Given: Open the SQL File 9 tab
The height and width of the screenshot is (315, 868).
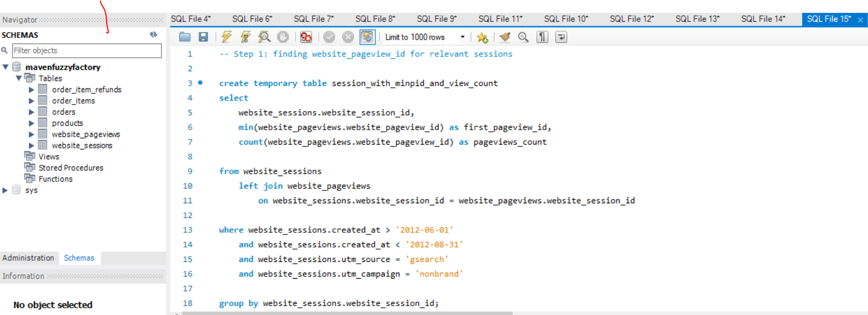Looking at the screenshot, I should [437, 19].
